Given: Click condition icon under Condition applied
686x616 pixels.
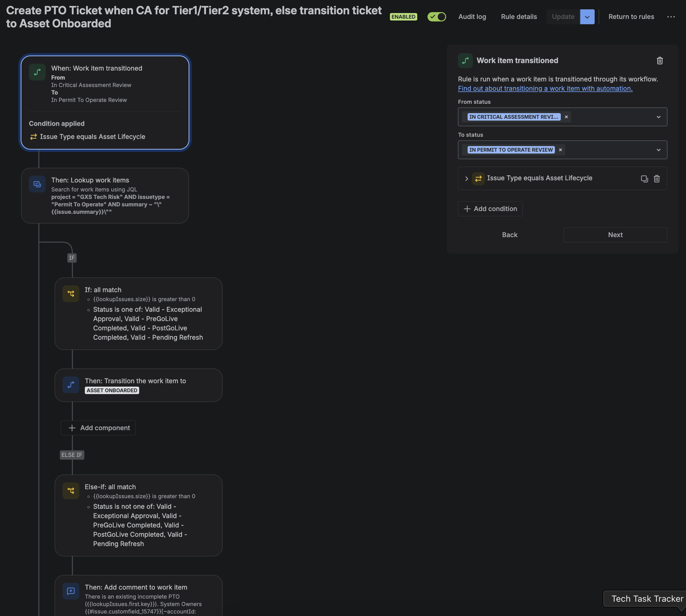Looking at the screenshot, I should coord(34,137).
